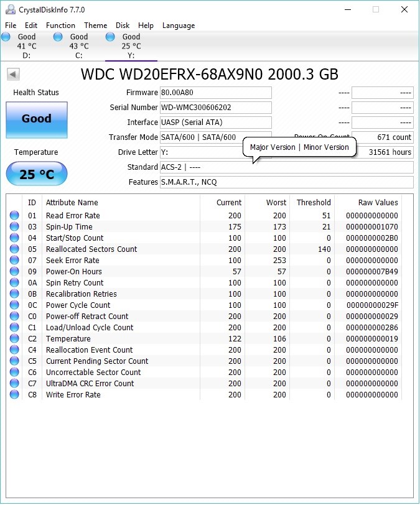The height and width of the screenshot is (505, 420).
Task: Open the Function menu
Action: [x=60, y=25]
